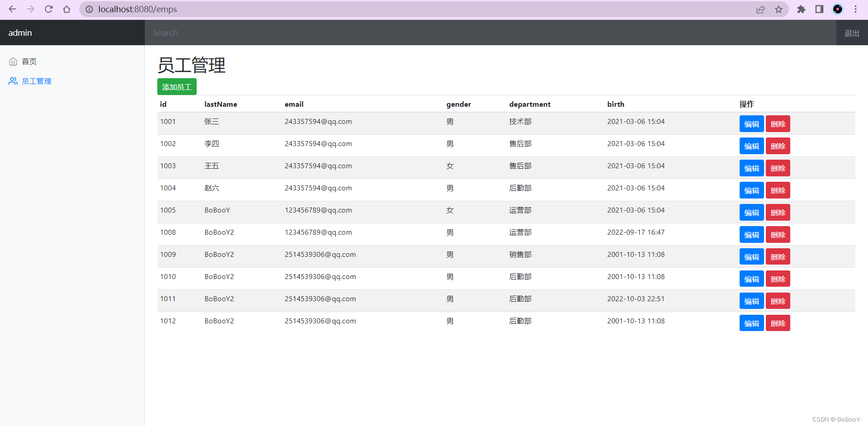Delete employee with id 1009
Viewport: 868px width, 426px height.
click(x=778, y=257)
